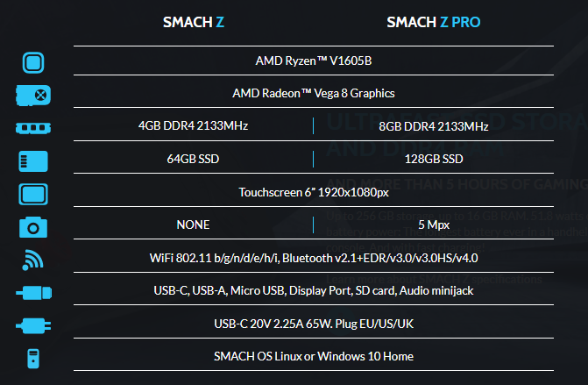This screenshot has width=588, height=385.
Task: Click the 64GB SSD cell
Action: click(x=193, y=159)
